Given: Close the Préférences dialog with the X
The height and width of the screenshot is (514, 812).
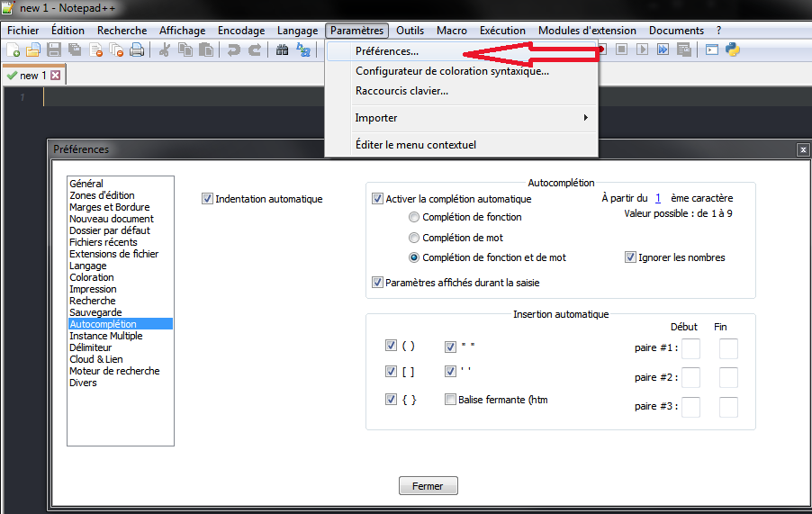Looking at the screenshot, I should [803, 149].
